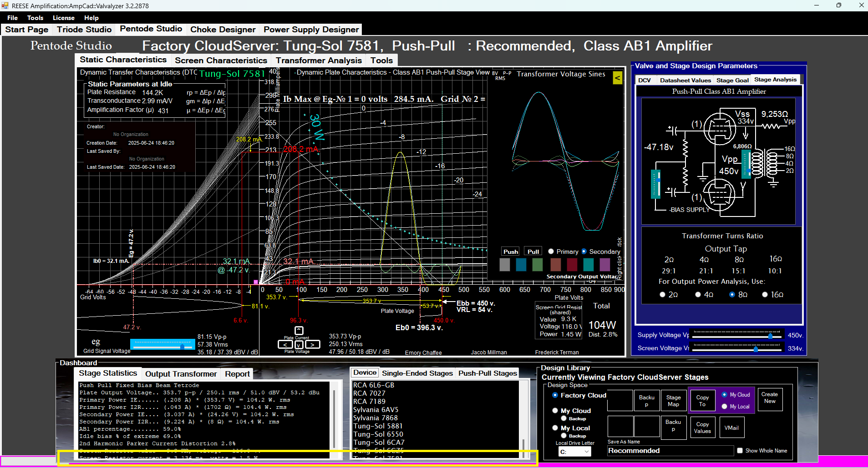Click the plate current up arrow button
The image size is (868, 468).
299,331
